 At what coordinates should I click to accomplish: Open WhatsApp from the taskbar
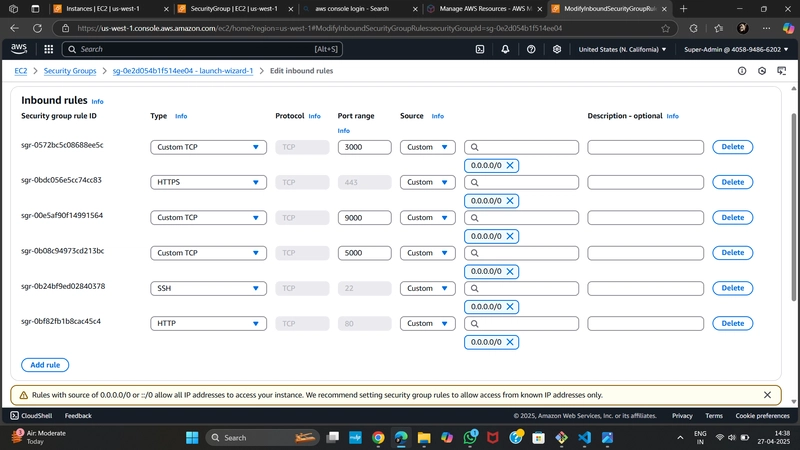tap(470, 437)
